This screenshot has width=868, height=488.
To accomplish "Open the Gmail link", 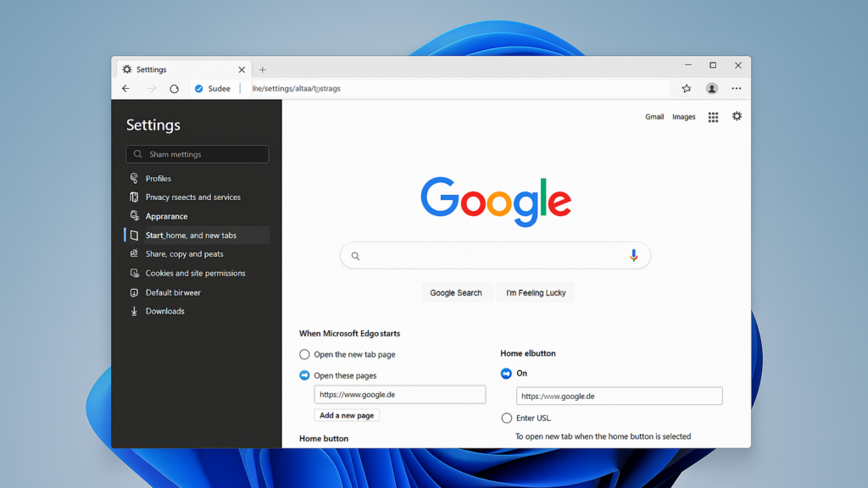I will (654, 117).
